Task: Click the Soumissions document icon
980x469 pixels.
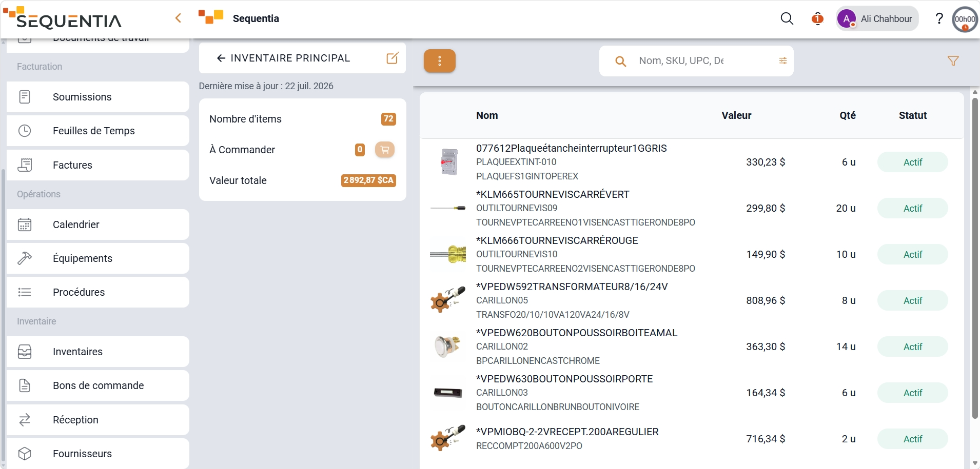Action: tap(25, 97)
